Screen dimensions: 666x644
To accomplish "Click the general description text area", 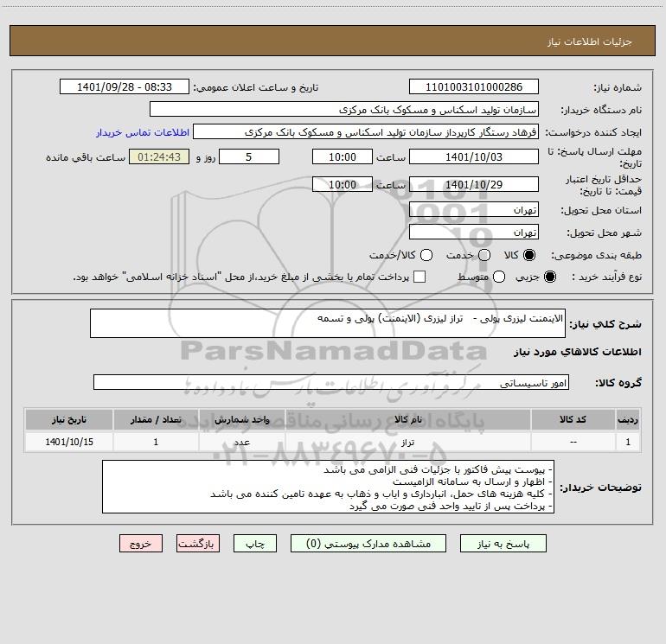I will (328, 323).
